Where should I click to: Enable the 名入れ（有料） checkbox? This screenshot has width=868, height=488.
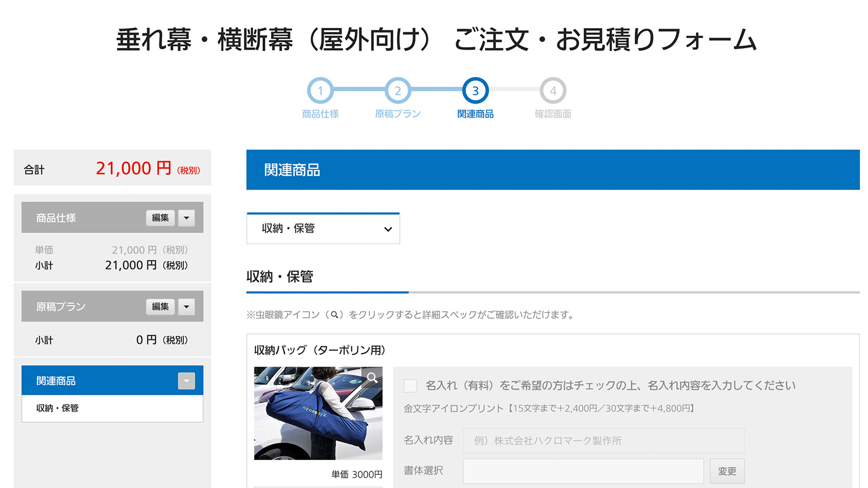click(411, 386)
